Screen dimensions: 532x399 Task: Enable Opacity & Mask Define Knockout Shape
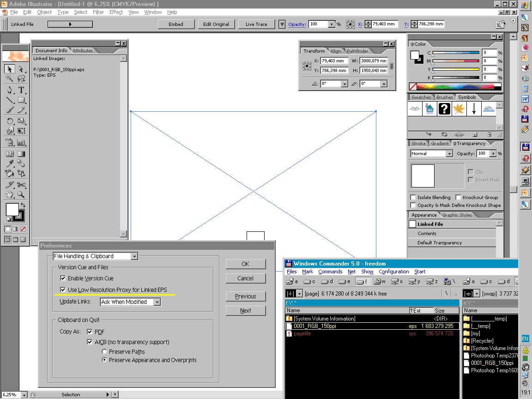(x=413, y=205)
